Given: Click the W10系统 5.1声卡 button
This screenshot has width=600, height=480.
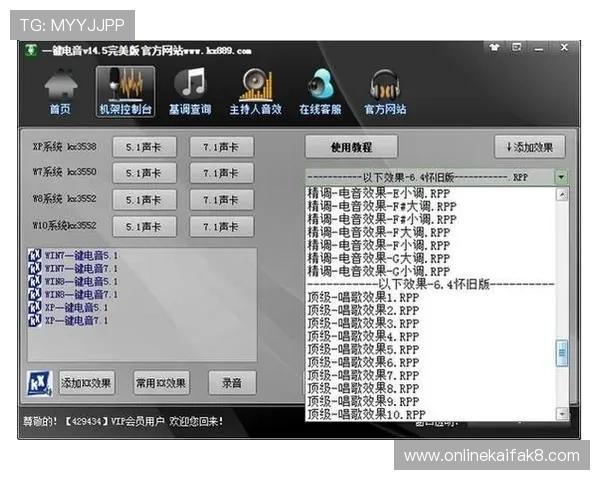Looking at the screenshot, I should point(144,227).
